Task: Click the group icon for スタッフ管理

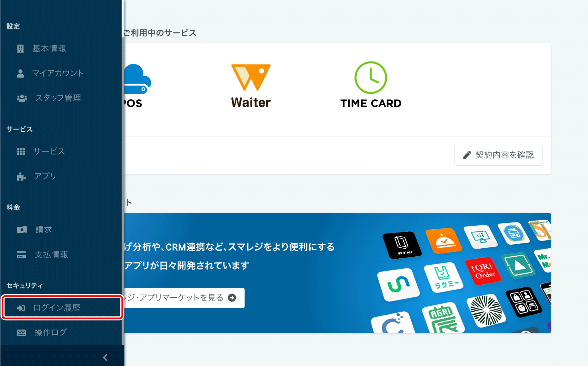Action: 22,98
